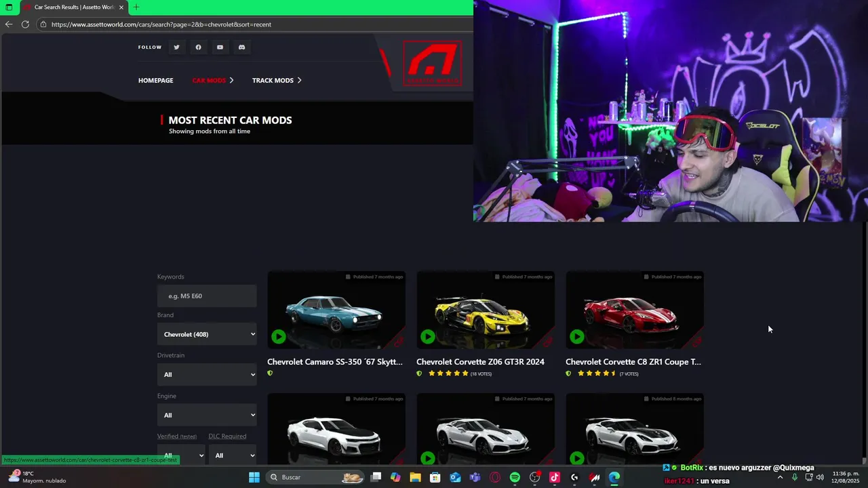Image resolution: width=868 pixels, height=488 pixels.
Task: Open Windows Start menu
Action: (x=254, y=477)
